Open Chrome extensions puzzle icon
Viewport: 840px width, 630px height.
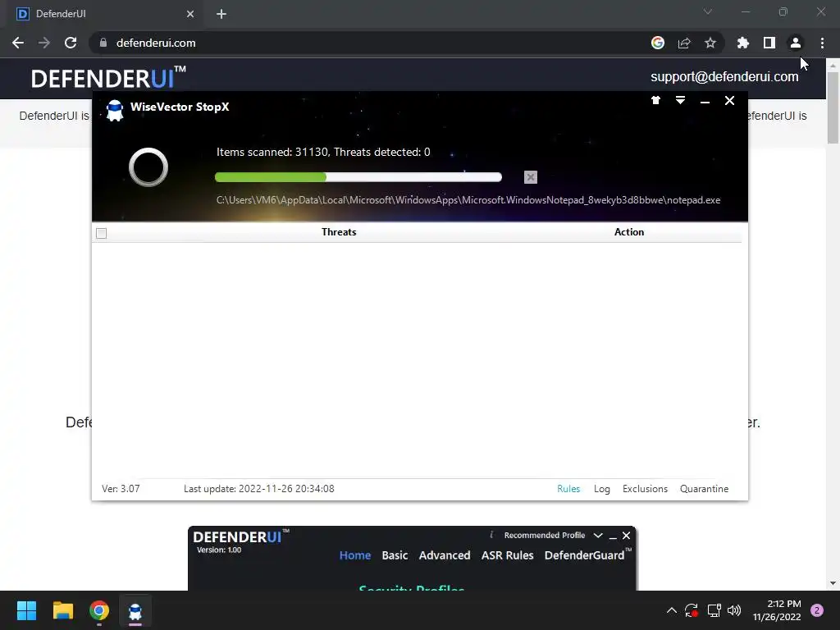click(743, 43)
